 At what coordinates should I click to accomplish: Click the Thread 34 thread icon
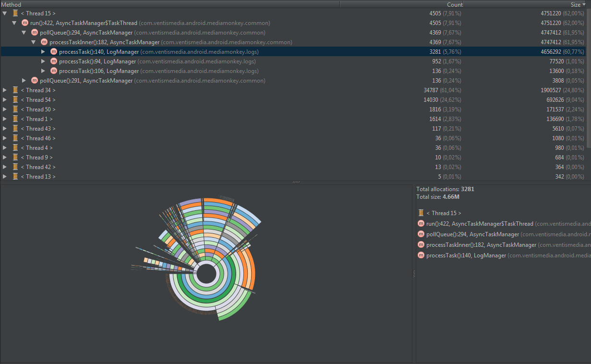click(x=15, y=90)
